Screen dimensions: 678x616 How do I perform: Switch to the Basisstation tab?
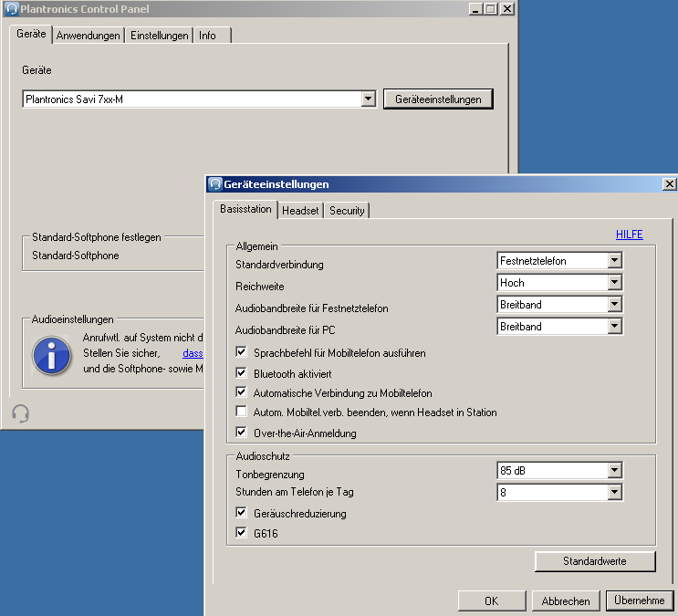point(245,209)
